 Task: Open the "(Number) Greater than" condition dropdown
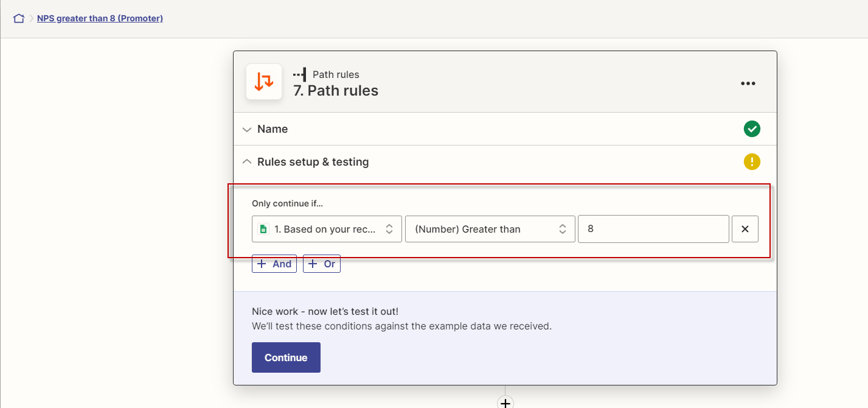pos(490,228)
